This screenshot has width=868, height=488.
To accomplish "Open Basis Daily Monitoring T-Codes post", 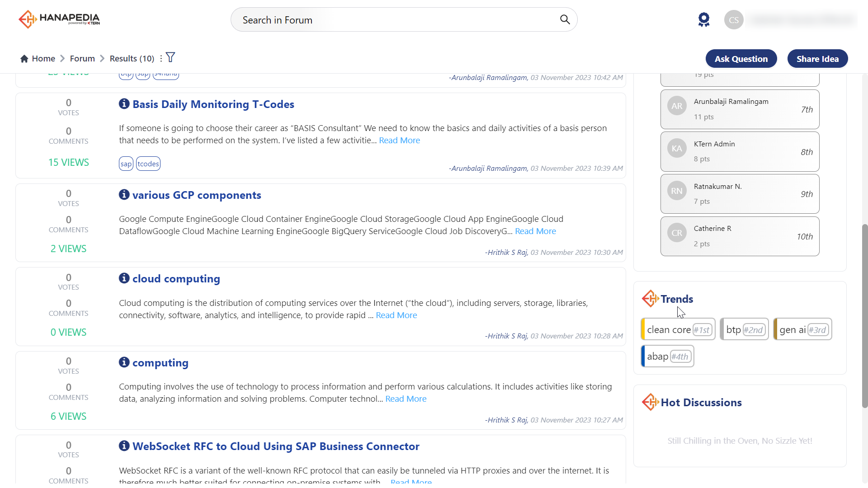I will pos(213,104).
